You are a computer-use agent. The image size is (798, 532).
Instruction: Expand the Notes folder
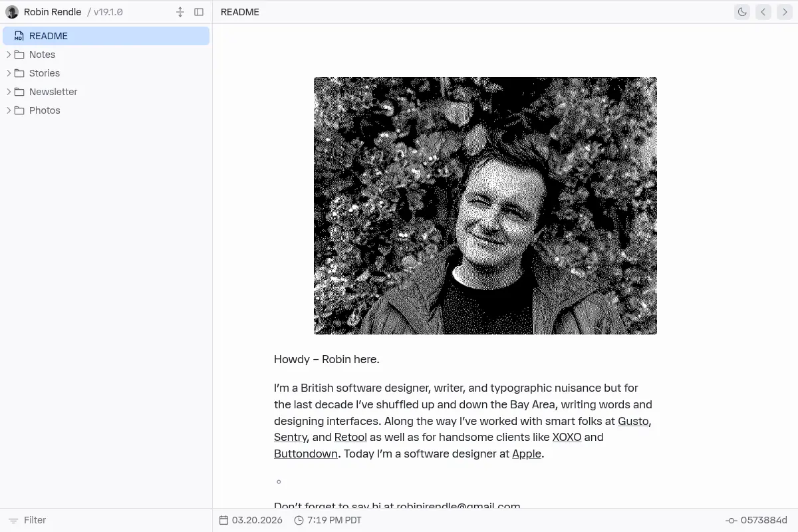click(x=9, y=55)
